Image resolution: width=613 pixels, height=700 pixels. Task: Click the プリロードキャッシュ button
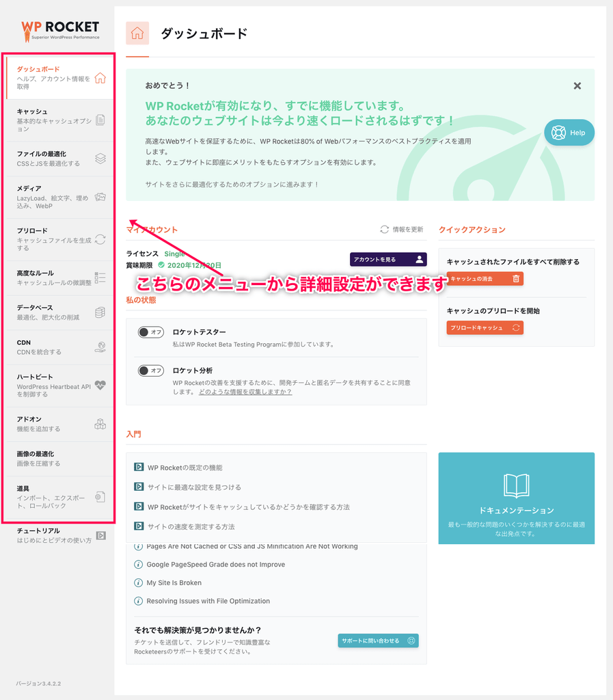point(485,327)
